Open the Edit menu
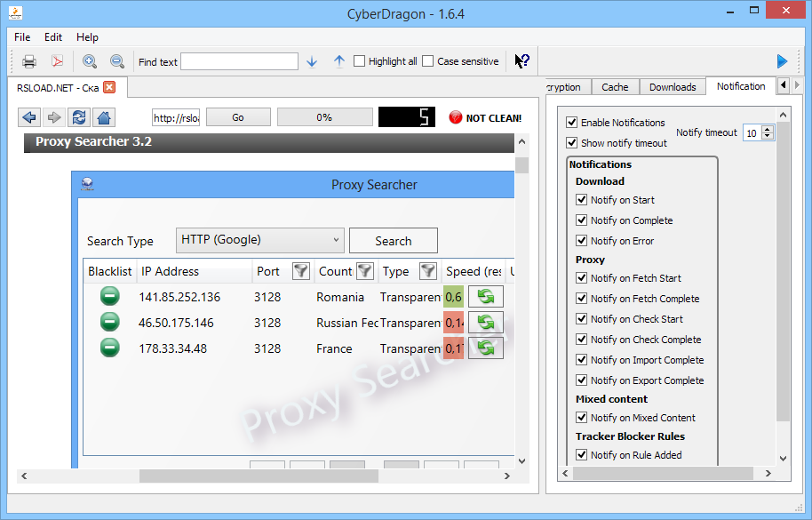 pos(53,37)
